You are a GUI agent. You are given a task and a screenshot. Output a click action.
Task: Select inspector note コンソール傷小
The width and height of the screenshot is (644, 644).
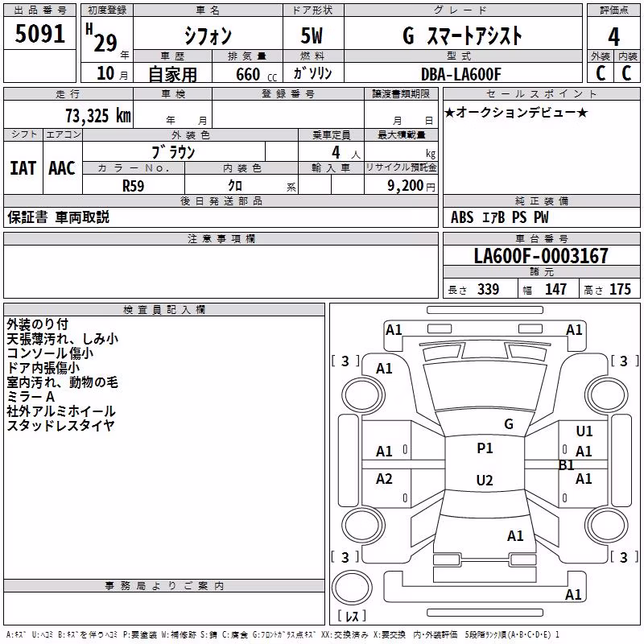50,353
